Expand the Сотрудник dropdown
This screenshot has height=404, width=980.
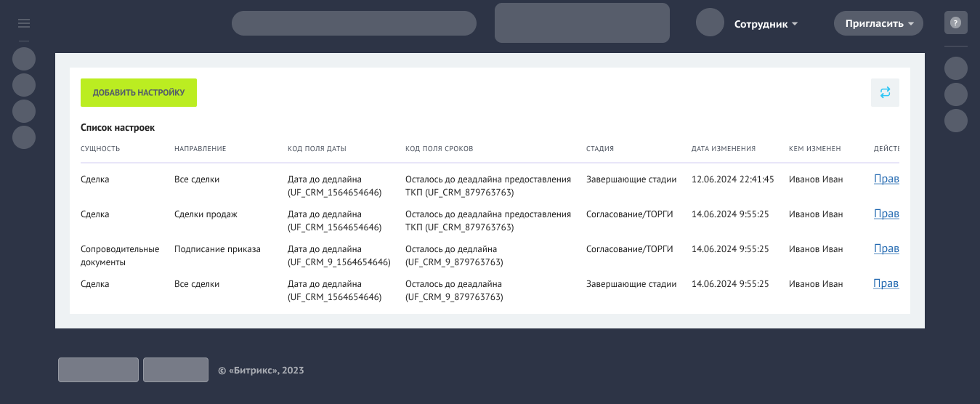tap(766, 24)
